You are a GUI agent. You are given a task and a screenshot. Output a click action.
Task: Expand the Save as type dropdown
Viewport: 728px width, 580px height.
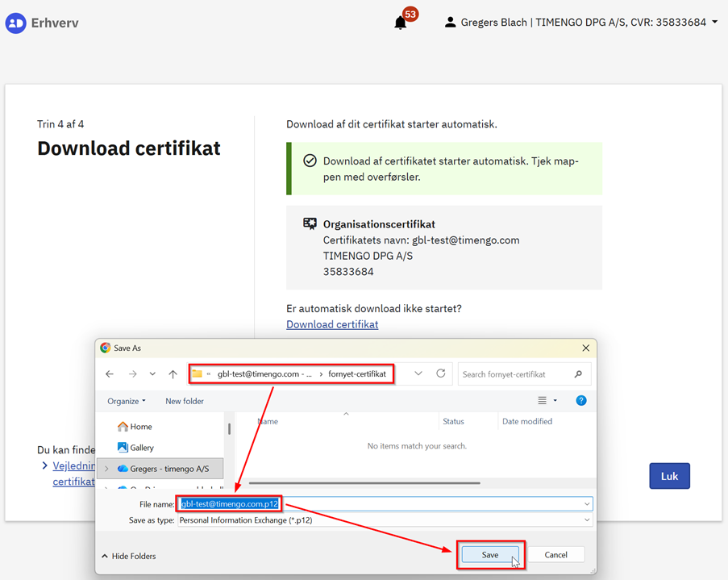(586, 520)
